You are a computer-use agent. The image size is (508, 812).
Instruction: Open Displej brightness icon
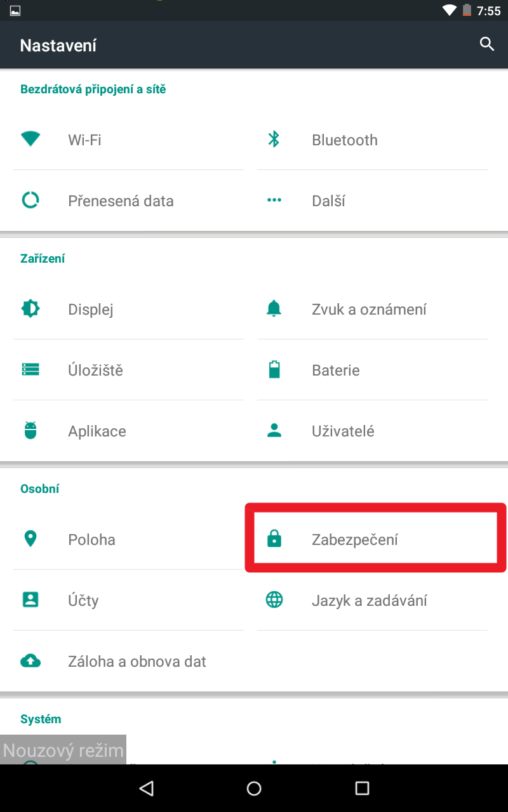click(30, 309)
